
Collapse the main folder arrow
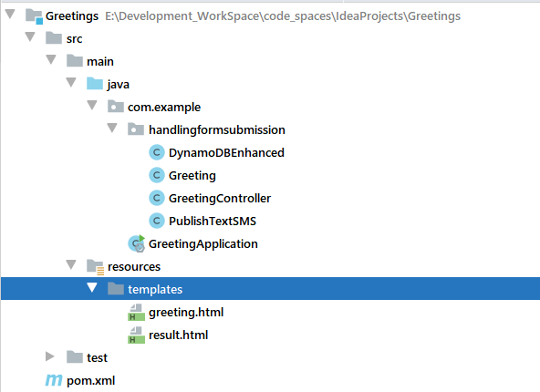[x=51, y=59]
